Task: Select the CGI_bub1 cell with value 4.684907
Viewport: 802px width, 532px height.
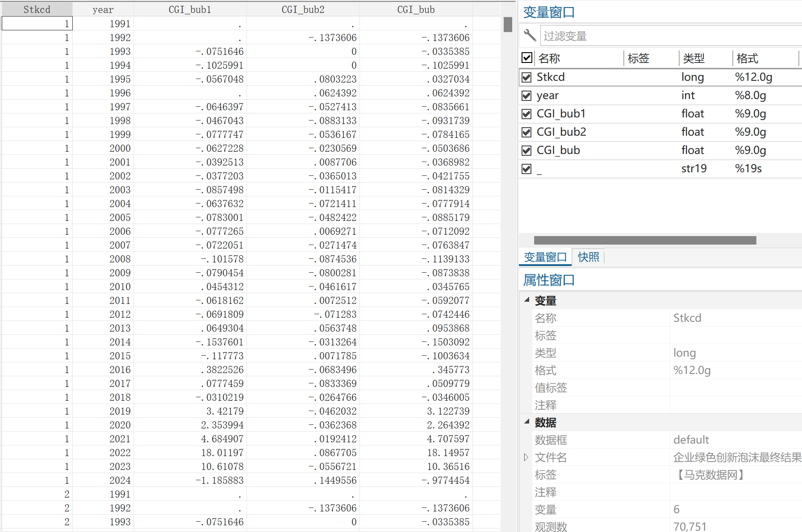Action: point(190,439)
